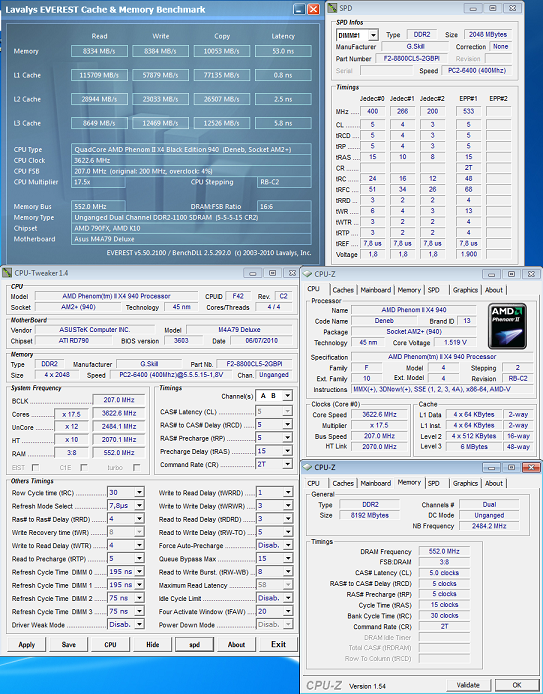Click the Core Voltage 1.519 V value
Viewport: 543px width, 694px height.
tap(455, 342)
